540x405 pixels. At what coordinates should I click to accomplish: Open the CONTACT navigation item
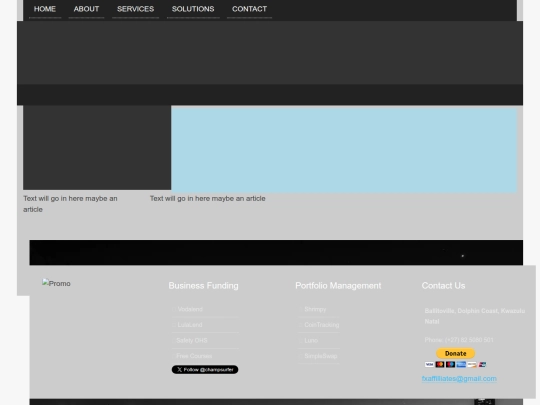[249, 9]
